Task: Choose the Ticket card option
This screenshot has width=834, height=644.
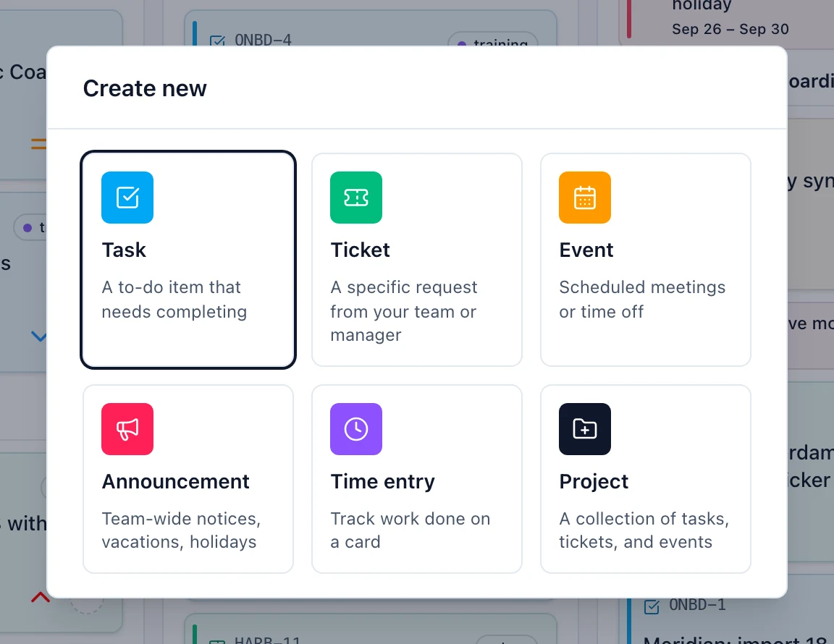Action: (417, 260)
